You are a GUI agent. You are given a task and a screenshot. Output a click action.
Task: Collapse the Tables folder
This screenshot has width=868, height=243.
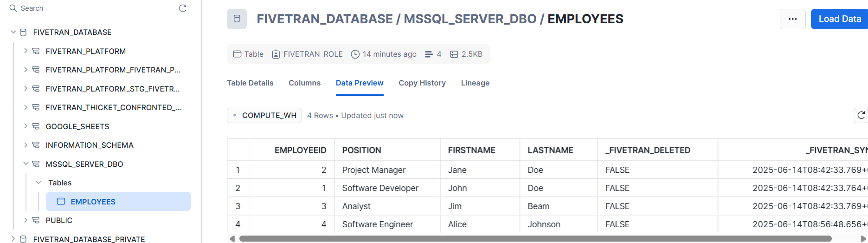pyautogui.click(x=39, y=183)
